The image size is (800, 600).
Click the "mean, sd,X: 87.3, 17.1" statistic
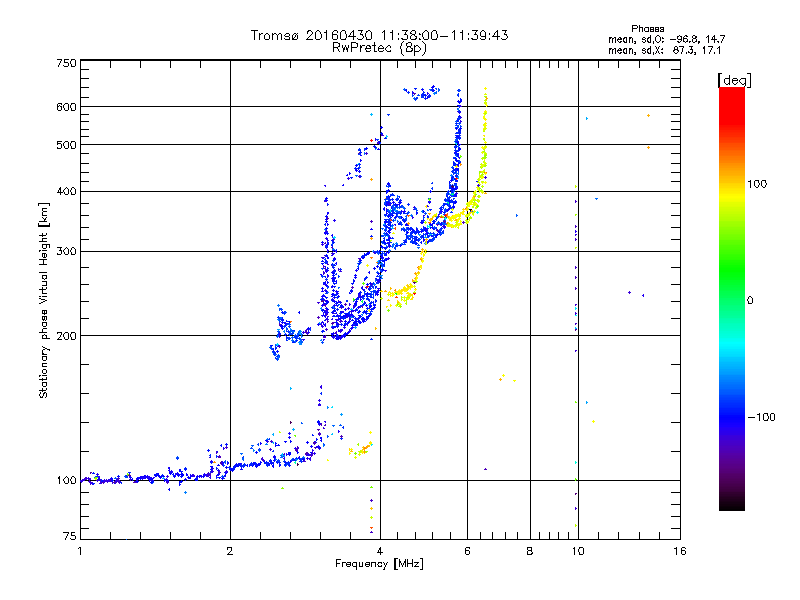(x=664, y=50)
